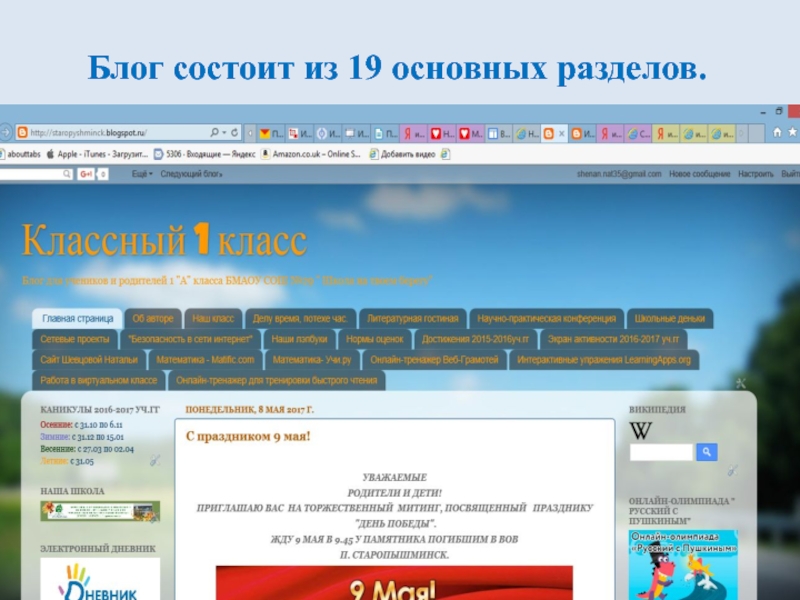Select the Школьные деньки tab
800x600 pixels.
pyautogui.click(x=669, y=319)
